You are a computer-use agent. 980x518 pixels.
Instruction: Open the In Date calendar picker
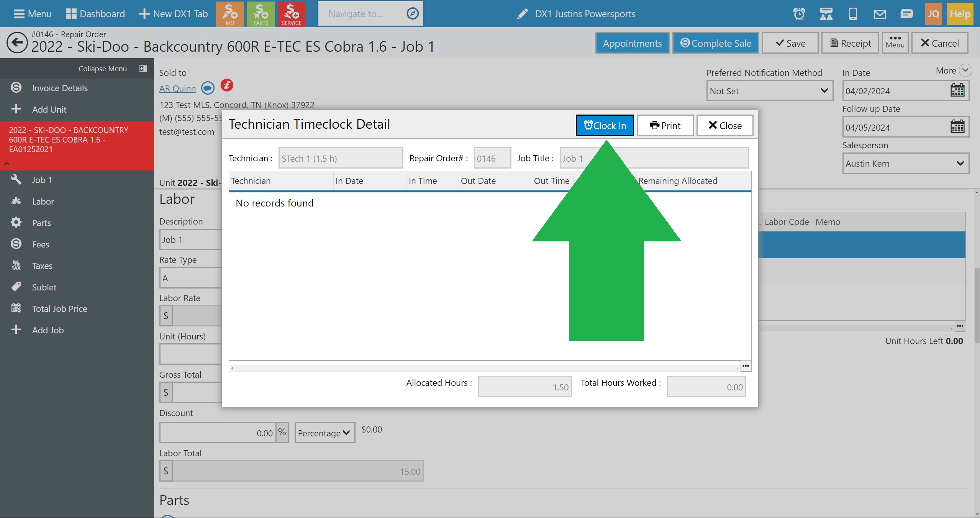pyautogui.click(x=957, y=91)
